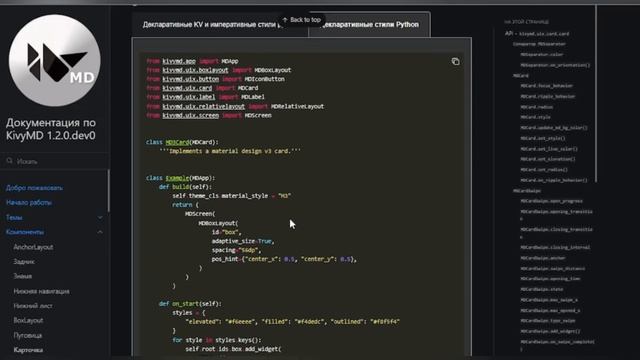Jump to 'MDCard.focus_behavior' entry

coord(547,86)
